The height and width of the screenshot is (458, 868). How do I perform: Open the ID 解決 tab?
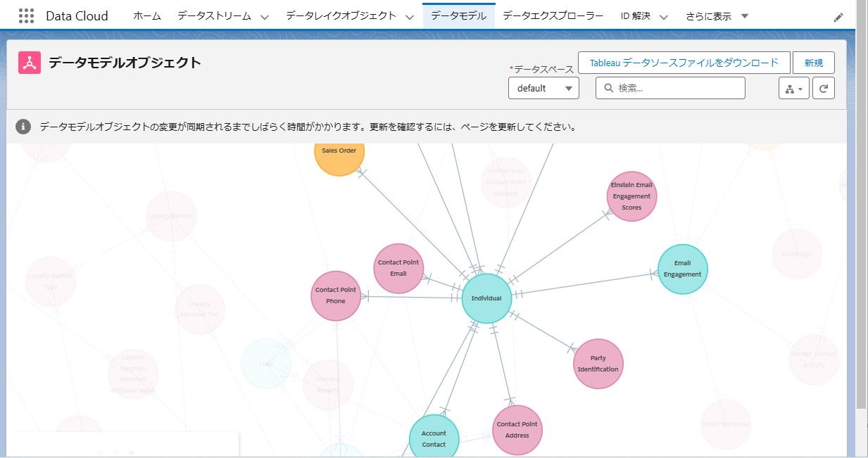636,16
